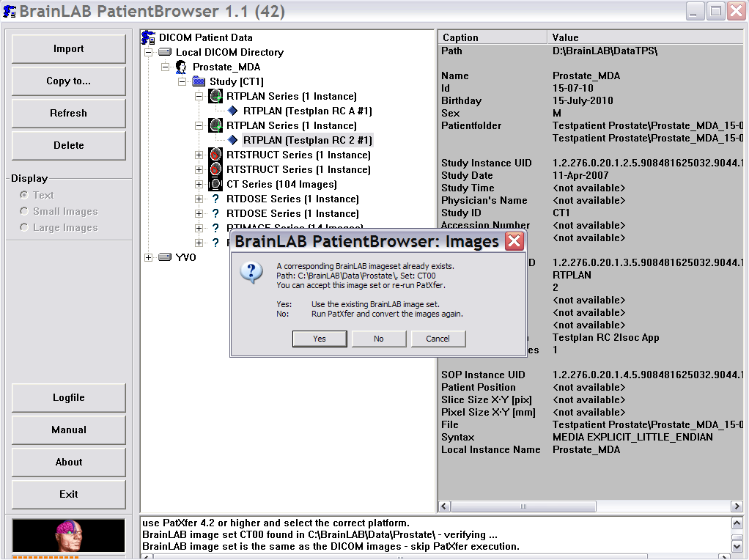Image resolution: width=749 pixels, height=560 pixels.
Task: Click the About button
Action: (x=69, y=462)
